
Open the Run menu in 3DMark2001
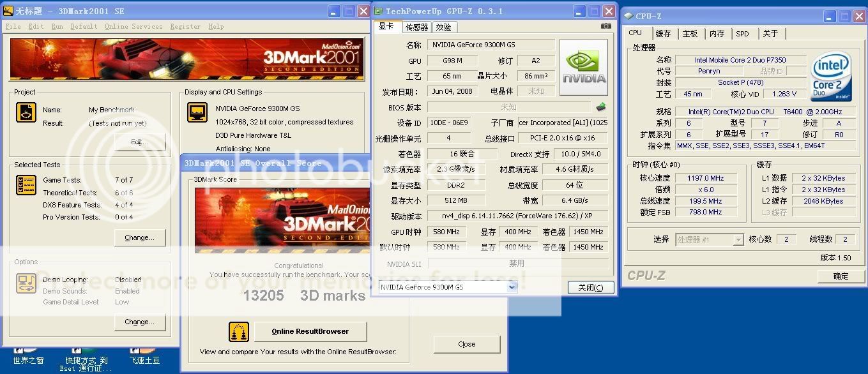(57, 26)
